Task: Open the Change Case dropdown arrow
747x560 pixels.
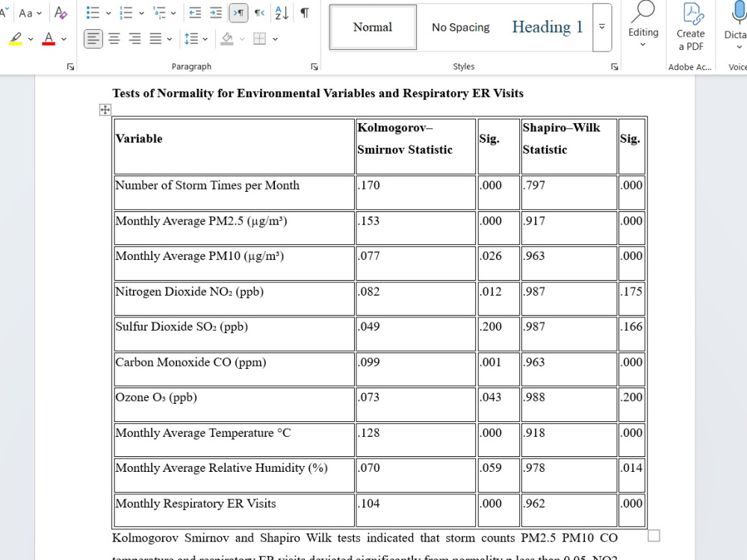Action: [39, 13]
